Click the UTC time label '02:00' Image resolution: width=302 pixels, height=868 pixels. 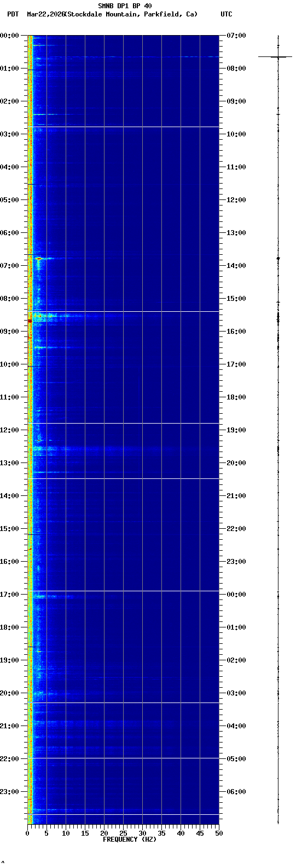(236, 660)
